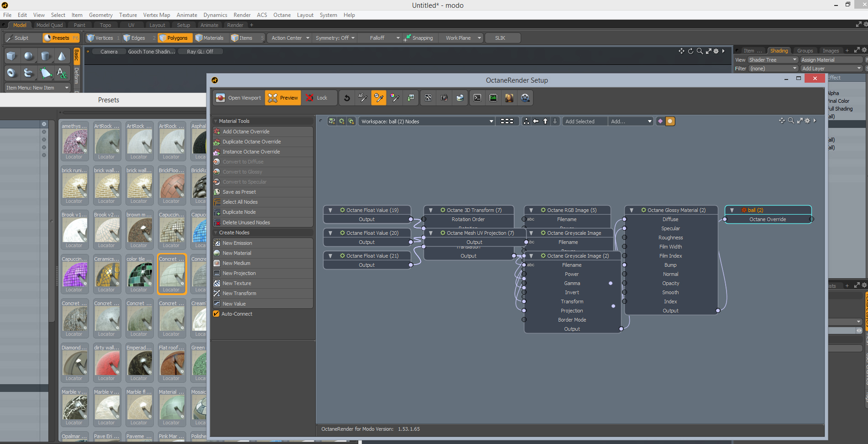Click the purple diamond icon in node toolbar
The width and height of the screenshot is (868, 444).
[x=660, y=122]
